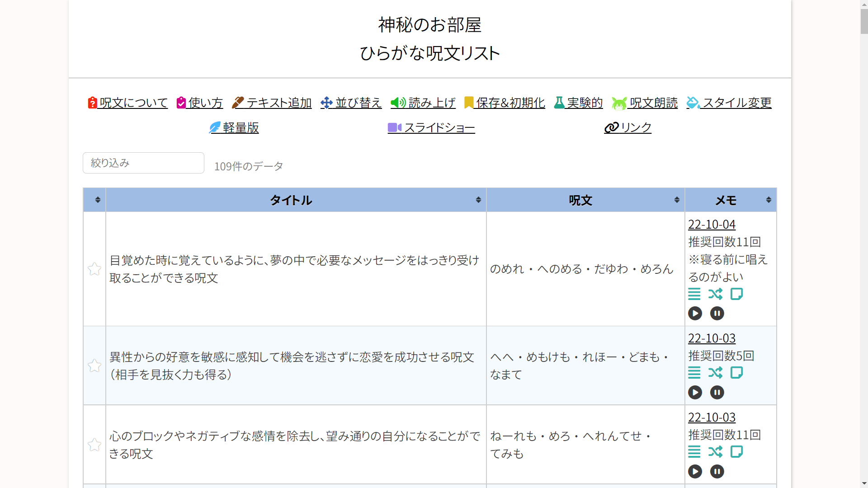Image resolution: width=868 pixels, height=488 pixels.
Task: Click shuffle icon in the 22-10-03 推奨回数5回 row
Action: click(715, 373)
